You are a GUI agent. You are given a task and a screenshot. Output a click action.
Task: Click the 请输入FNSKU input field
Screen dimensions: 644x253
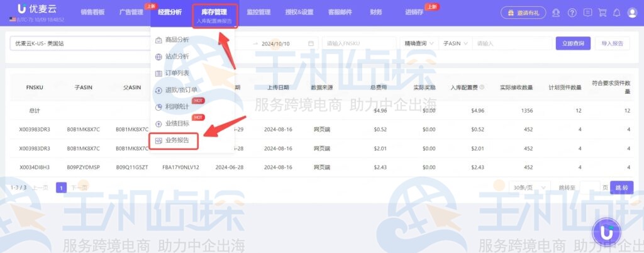[x=359, y=43]
